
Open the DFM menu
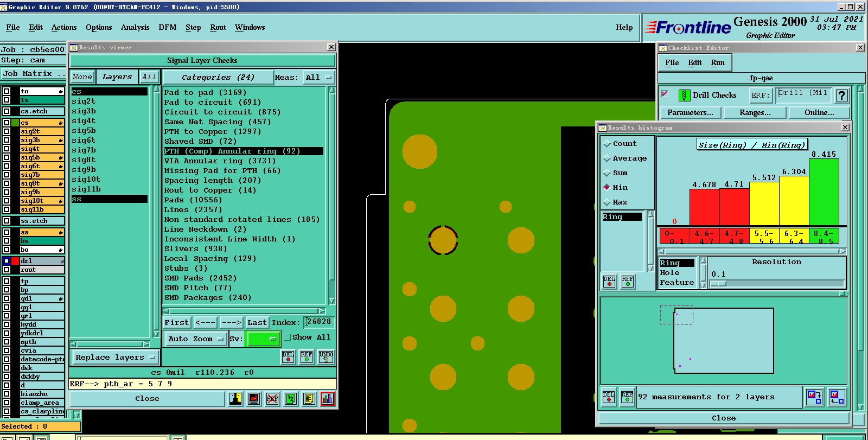(x=168, y=27)
